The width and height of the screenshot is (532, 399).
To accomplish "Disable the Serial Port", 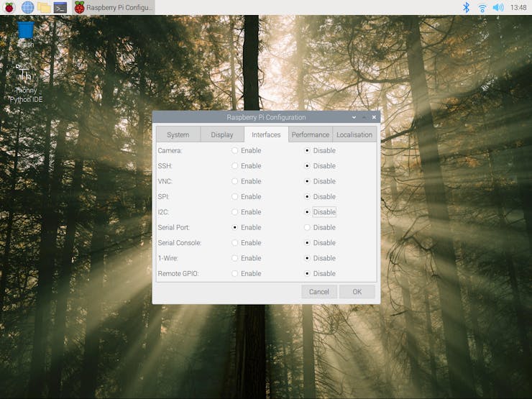I will point(320,227).
